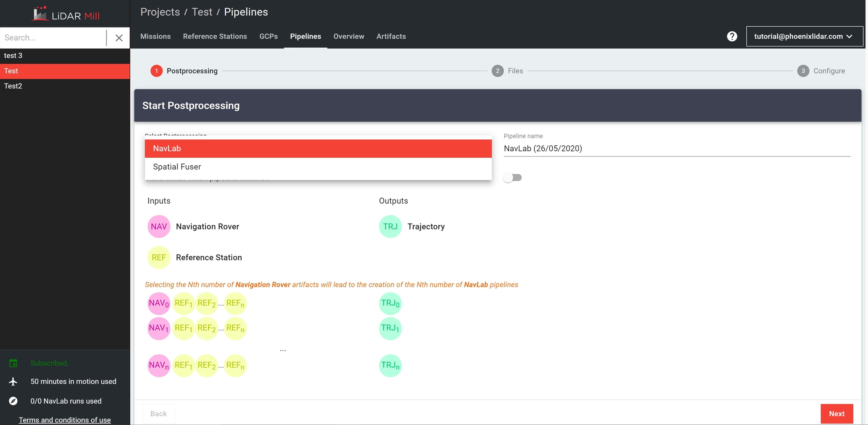Click the LiDAR Mill logo

pos(65,15)
